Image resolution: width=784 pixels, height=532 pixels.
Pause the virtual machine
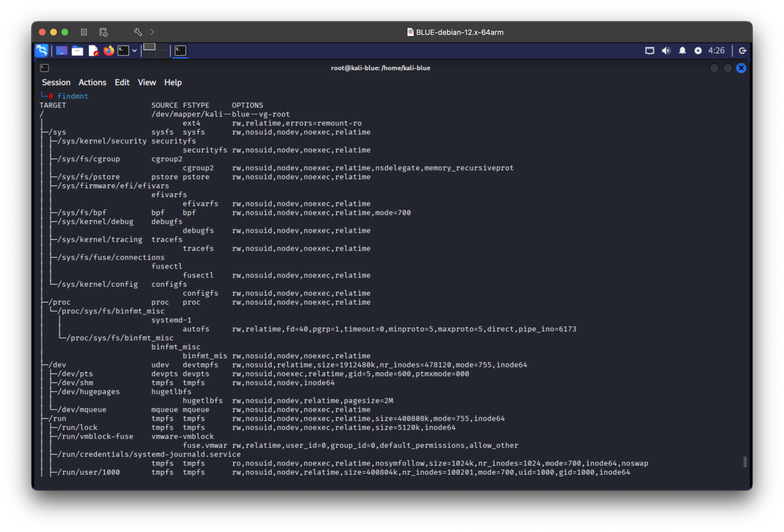(84, 32)
